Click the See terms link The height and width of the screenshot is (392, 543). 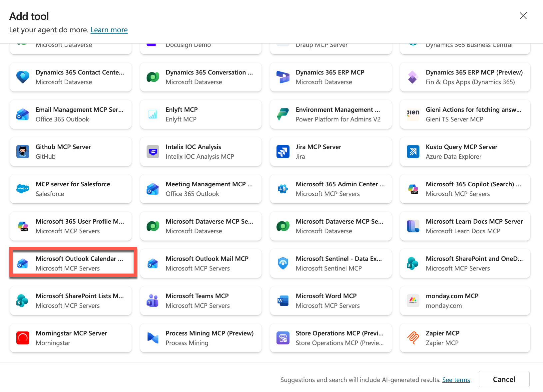click(x=456, y=379)
